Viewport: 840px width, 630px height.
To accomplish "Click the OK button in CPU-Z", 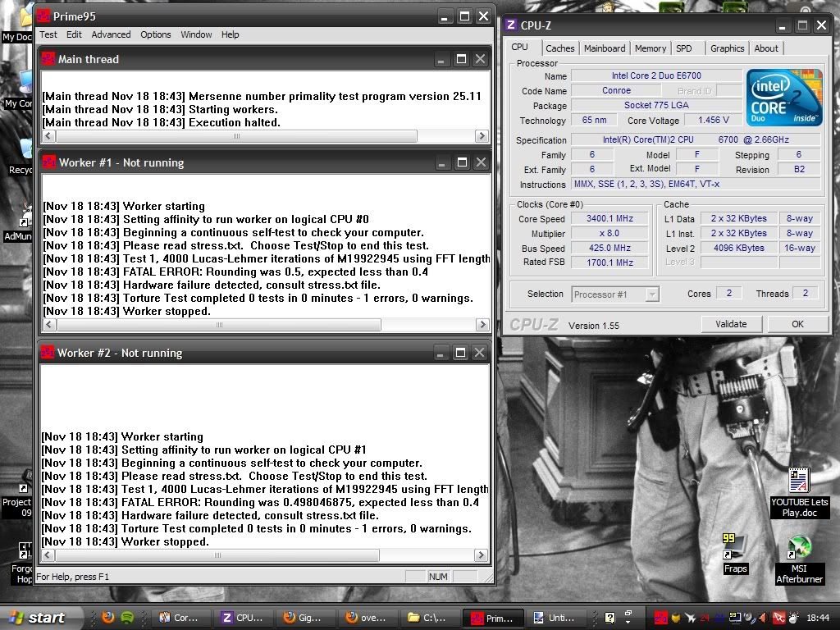I will 797,324.
